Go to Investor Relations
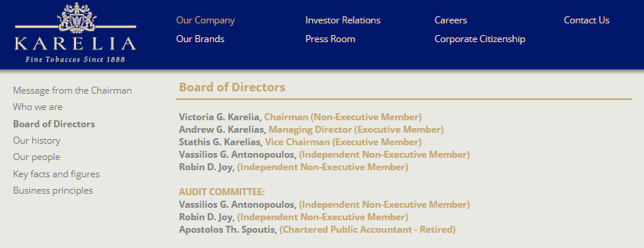 click(342, 20)
